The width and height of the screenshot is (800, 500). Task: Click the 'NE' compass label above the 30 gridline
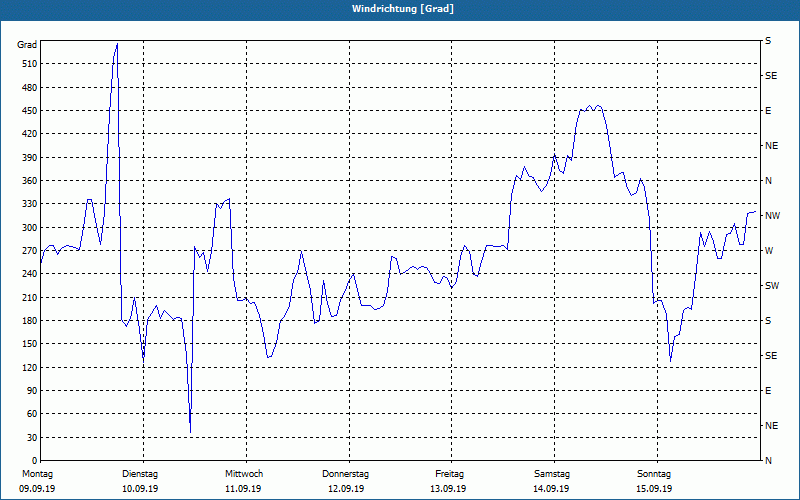(x=771, y=426)
